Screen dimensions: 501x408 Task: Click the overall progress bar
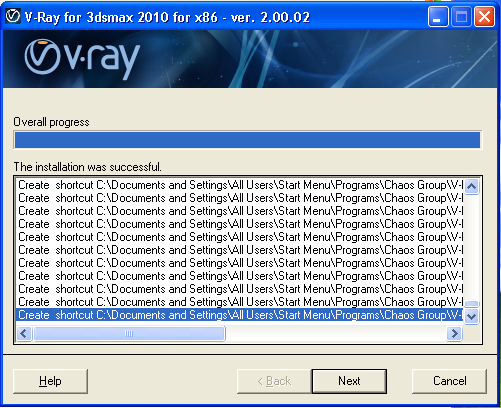[248, 140]
